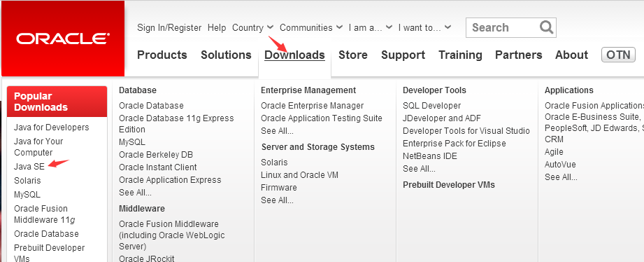The width and height of the screenshot is (644, 262).
Task: Open the "I want to..." dropdown
Action: pyautogui.click(x=424, y=27)
